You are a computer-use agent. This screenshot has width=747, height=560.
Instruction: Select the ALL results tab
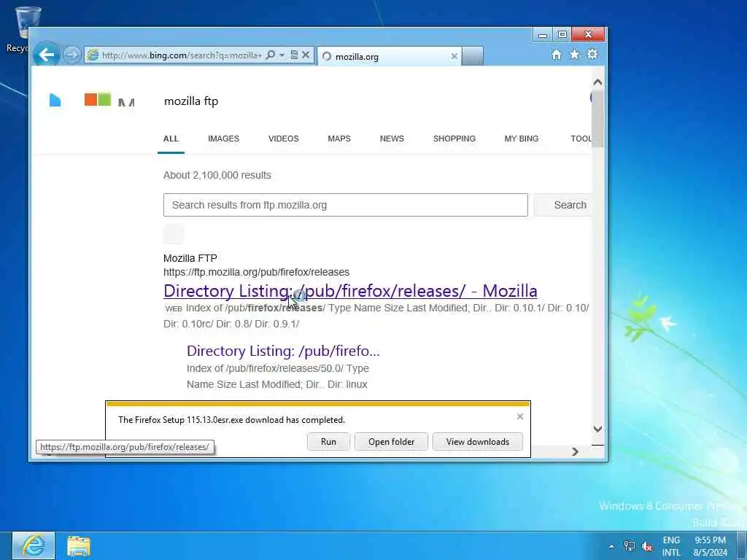[x=171, y=139]
